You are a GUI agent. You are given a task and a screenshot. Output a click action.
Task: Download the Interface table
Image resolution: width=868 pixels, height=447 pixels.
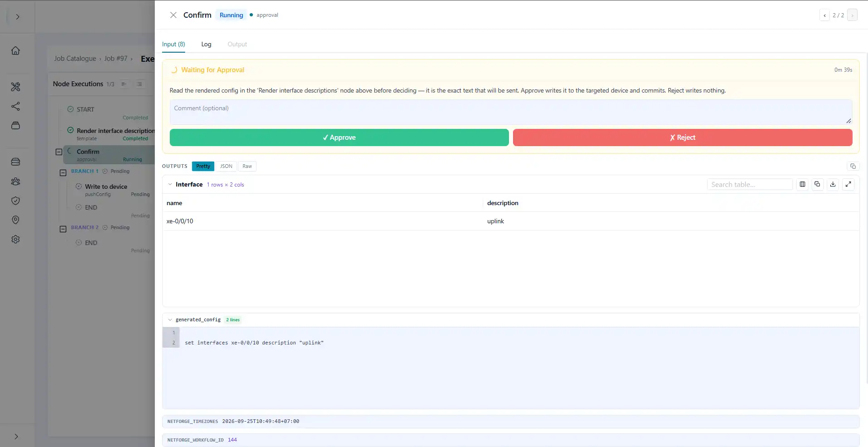point(833,184)
